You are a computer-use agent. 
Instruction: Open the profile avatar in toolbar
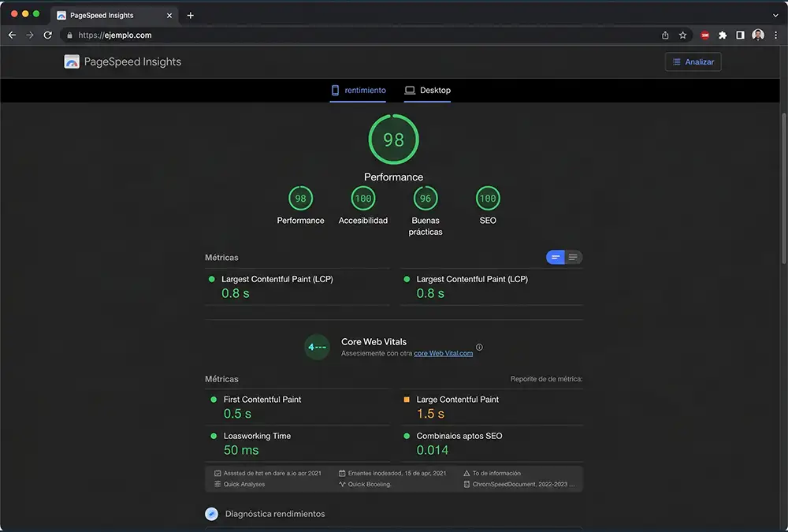[x=758, y=35]
